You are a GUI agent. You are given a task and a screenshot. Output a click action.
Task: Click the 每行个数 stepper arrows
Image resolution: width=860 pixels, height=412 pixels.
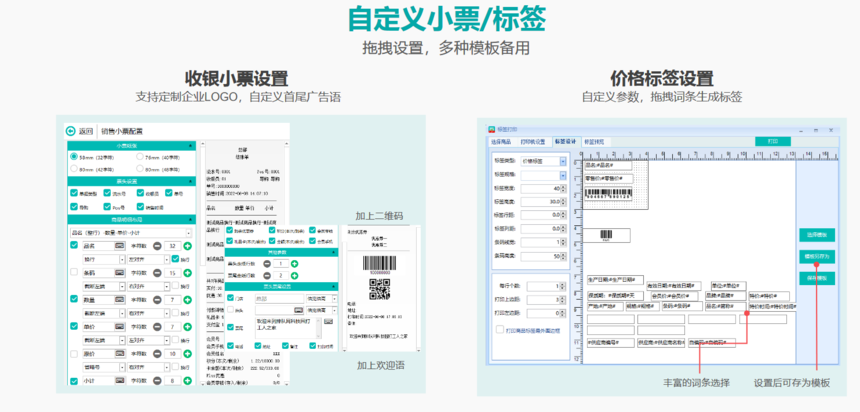pos(563,286)
